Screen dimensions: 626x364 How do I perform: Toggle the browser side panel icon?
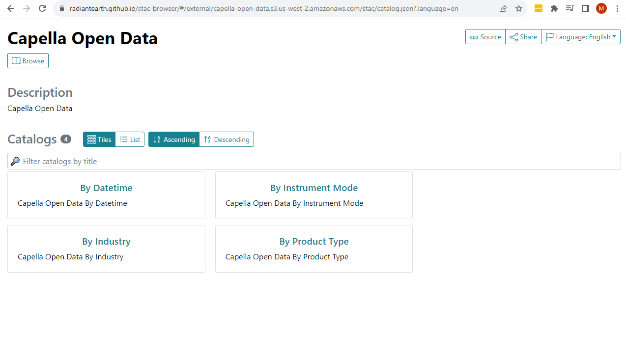coord(586,8)
